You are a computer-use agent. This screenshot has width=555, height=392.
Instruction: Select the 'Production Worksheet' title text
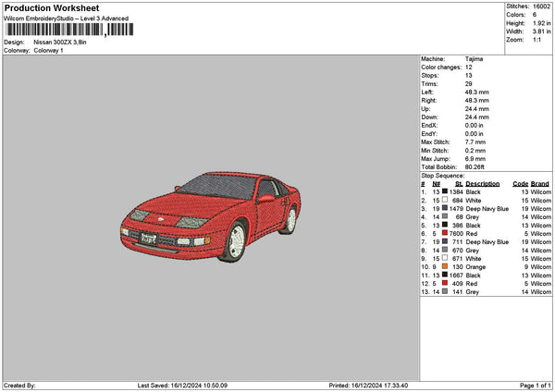[x=52, y=7]
